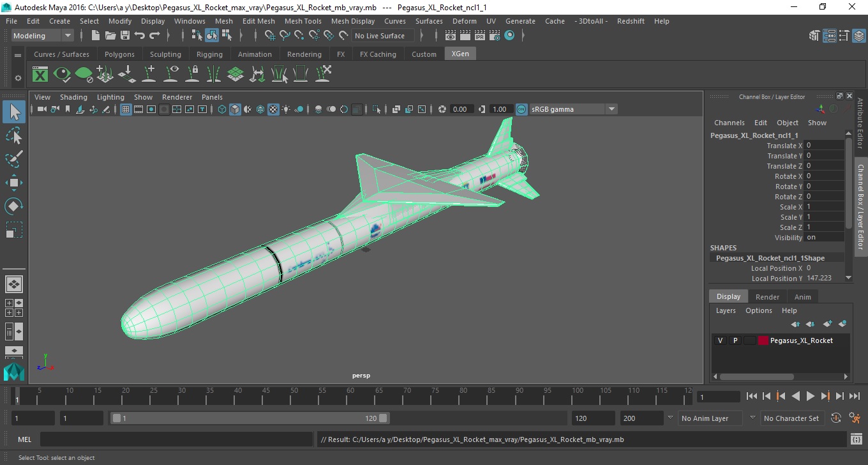Open the XGen window shelf icon
The width and height of the screenshot is (868, 465).
tap(40, 75)
